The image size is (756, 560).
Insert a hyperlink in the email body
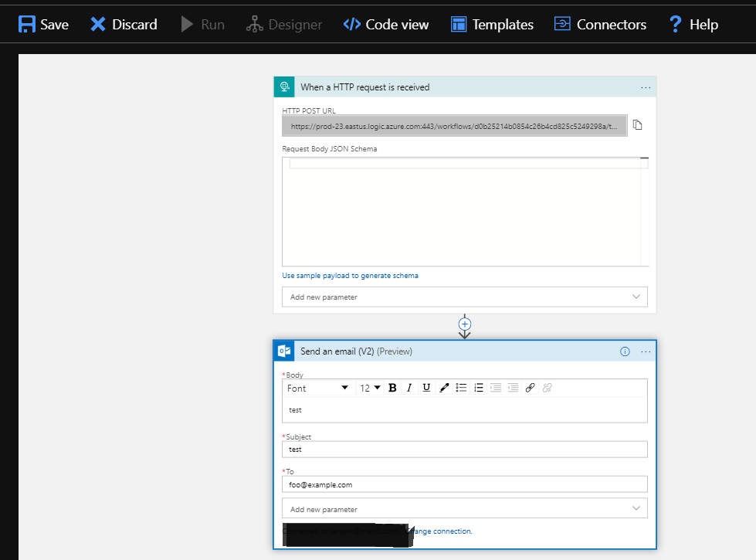tap(531, 388)
